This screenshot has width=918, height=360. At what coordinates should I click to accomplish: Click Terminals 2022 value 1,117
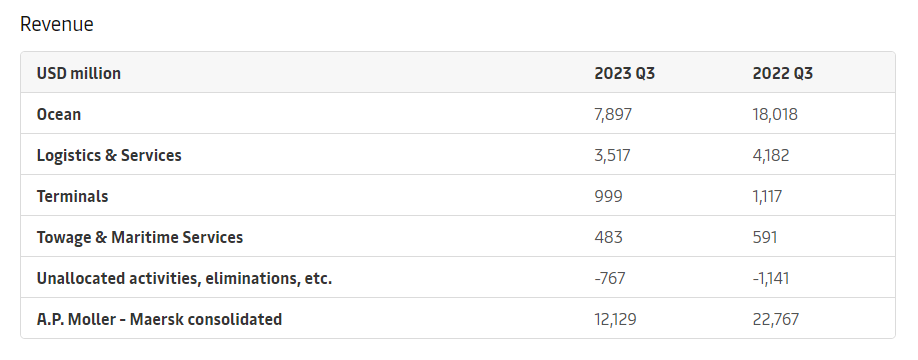coord(767,196)
